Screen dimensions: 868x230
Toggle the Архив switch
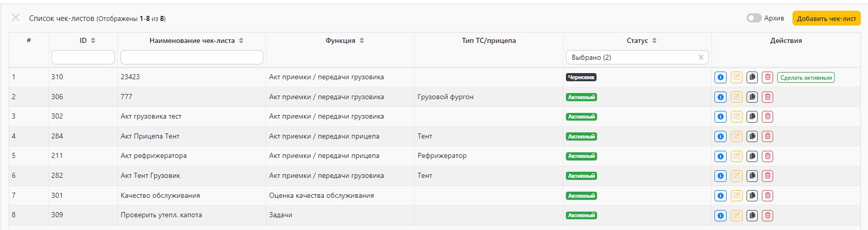tap(753, 18)
